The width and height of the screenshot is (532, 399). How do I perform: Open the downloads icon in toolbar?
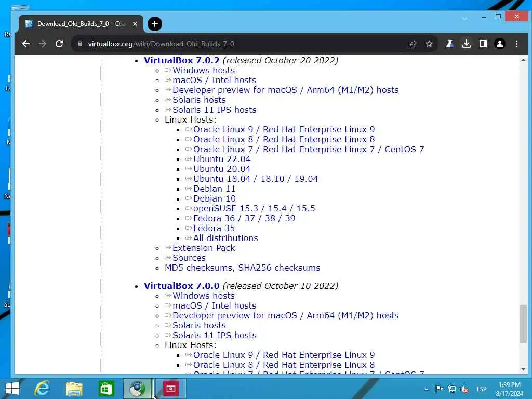pos(467,44)
